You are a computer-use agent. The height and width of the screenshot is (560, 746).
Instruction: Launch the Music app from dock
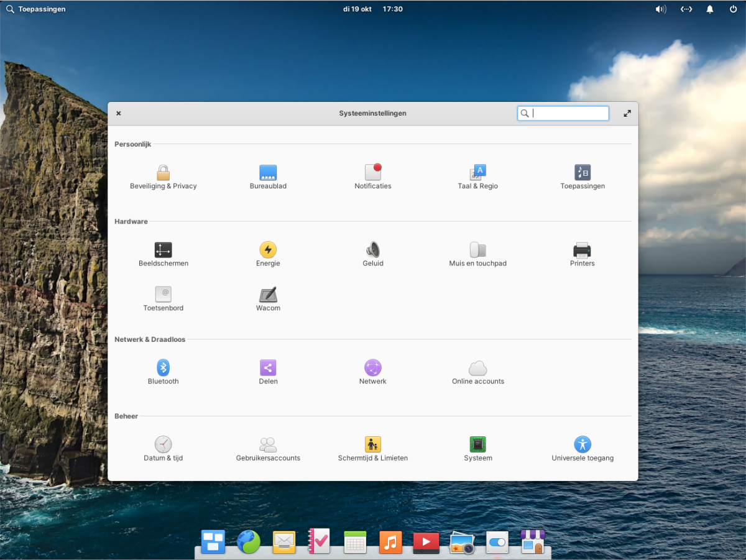[390, 542]
